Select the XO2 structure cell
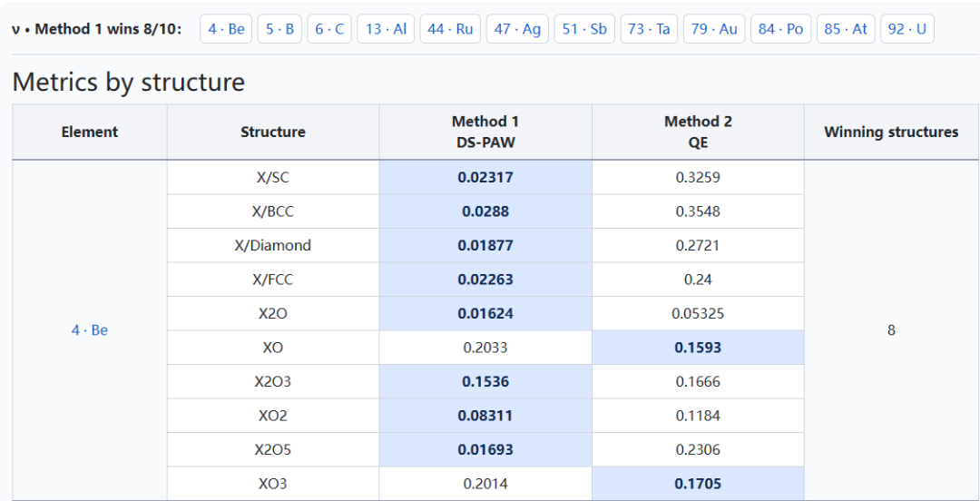Viewport: 980px width, 501px height. click(x=273, y=416)
